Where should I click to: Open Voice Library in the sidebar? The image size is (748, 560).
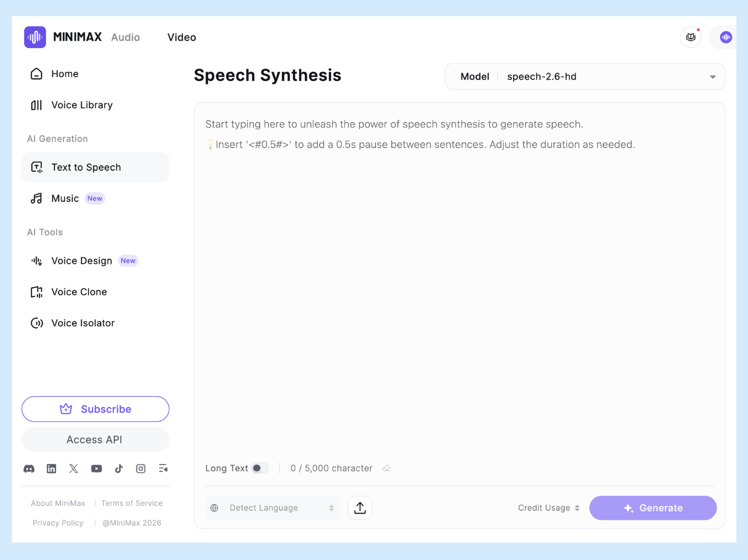[x=82, y=105]
